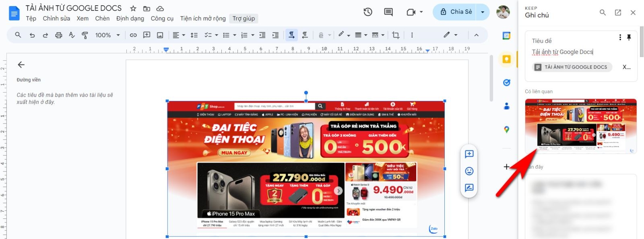Open Keep in a new tab
The height and width of the screenshot is (239, 644).
coord(618,12)
